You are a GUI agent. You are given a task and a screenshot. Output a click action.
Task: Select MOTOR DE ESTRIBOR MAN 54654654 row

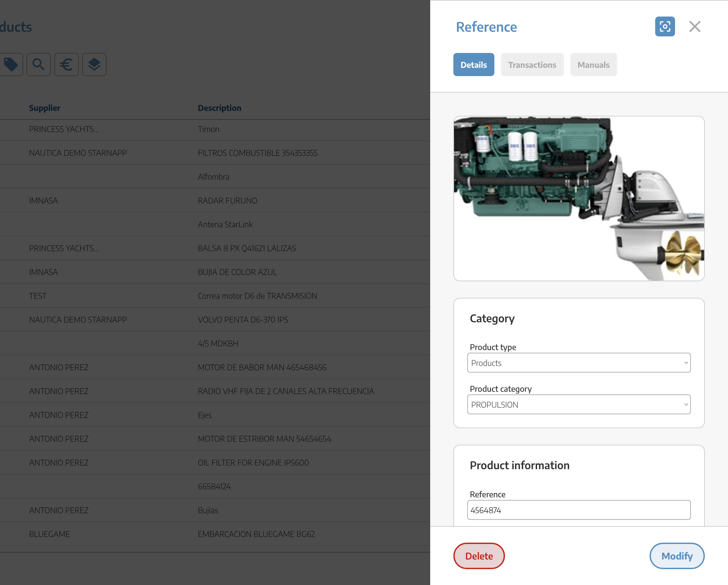(x=215, y=439)
